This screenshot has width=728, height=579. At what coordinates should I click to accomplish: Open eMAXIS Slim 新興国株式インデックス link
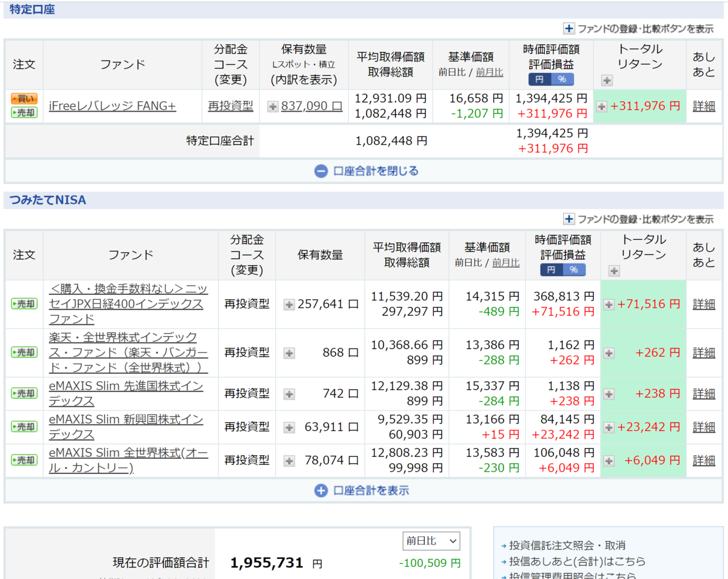126,427
